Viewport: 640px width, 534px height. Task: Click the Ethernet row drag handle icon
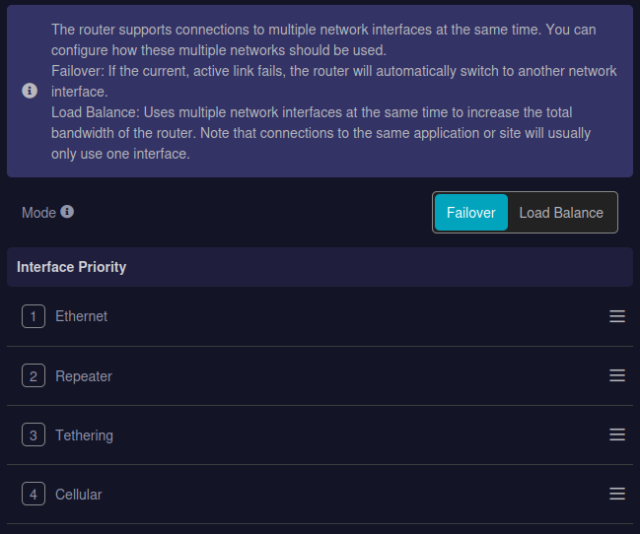[x=617, y=316]
